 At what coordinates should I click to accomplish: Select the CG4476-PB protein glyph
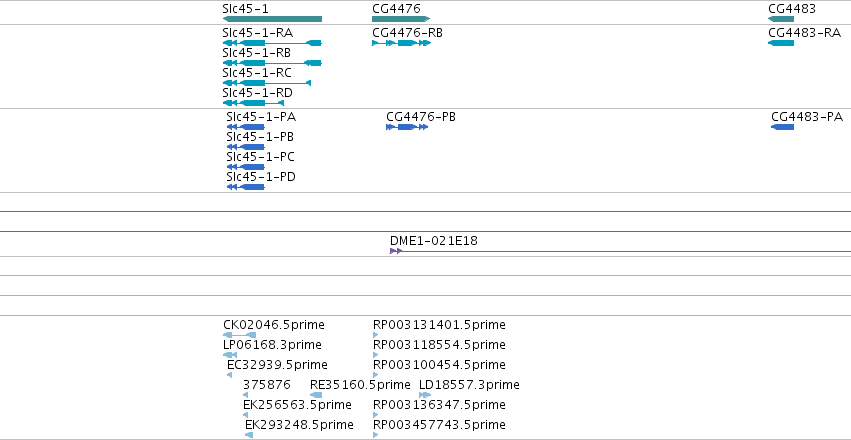click(407, 127)
